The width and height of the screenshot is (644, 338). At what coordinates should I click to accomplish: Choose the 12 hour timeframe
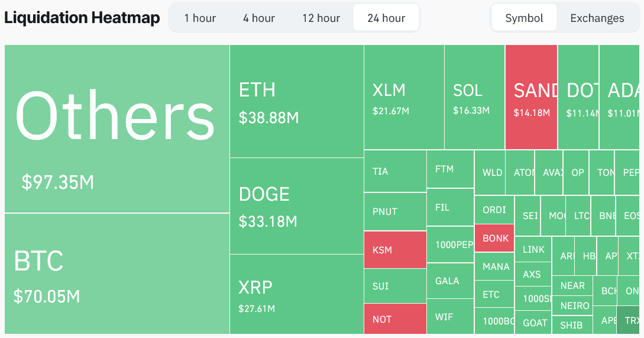click(321, 18)
